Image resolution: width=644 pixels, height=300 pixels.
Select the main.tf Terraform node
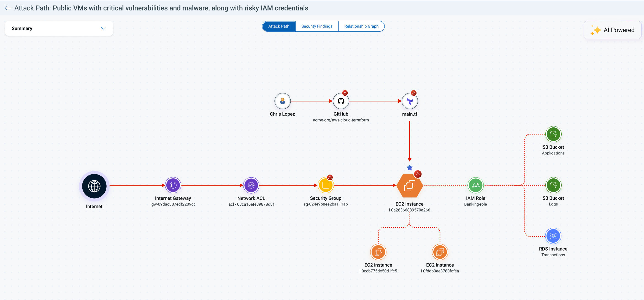click(410, 101)
